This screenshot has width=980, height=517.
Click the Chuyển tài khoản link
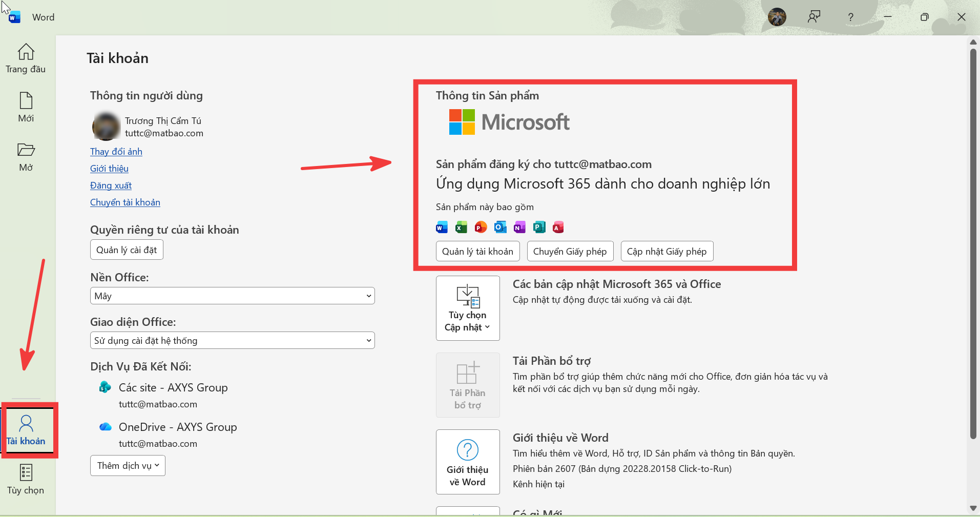(x=125, y=202)
